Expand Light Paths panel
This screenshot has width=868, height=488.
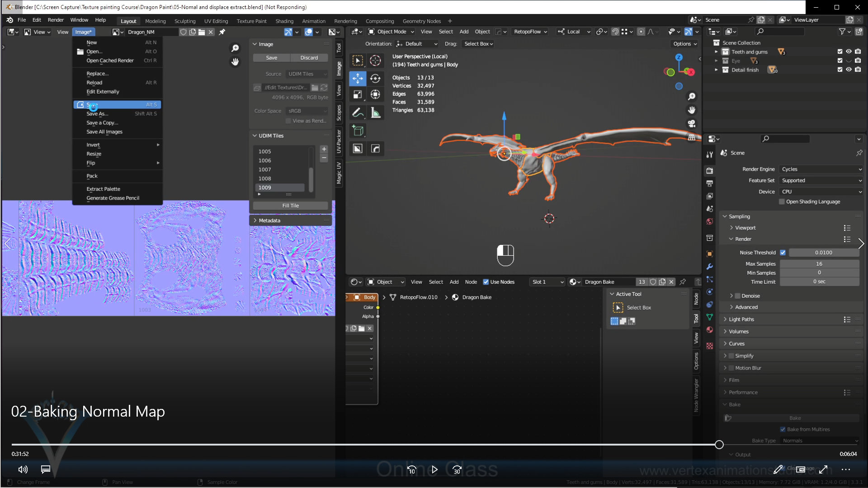click(x=741, y=319)
